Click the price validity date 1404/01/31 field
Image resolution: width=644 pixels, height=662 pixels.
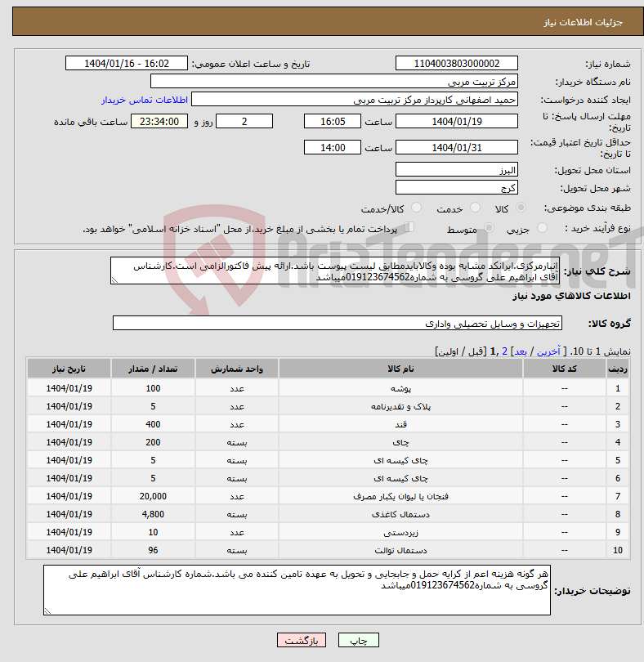click(x=457, y=148)
